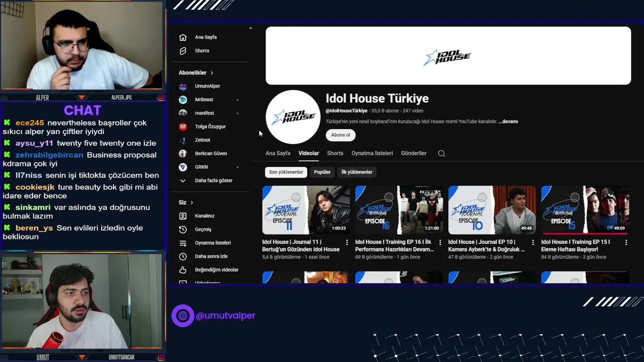Open Oynatma listeleri playlist icon in sidebar
Screen dimensions: 644x362
(x=183, y=243)
